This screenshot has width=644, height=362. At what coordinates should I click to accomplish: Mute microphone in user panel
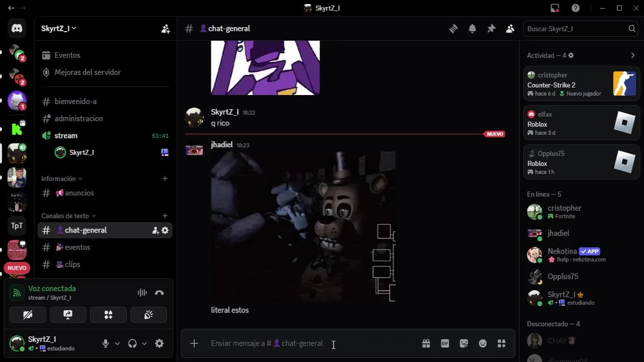[x=106, y=344]
